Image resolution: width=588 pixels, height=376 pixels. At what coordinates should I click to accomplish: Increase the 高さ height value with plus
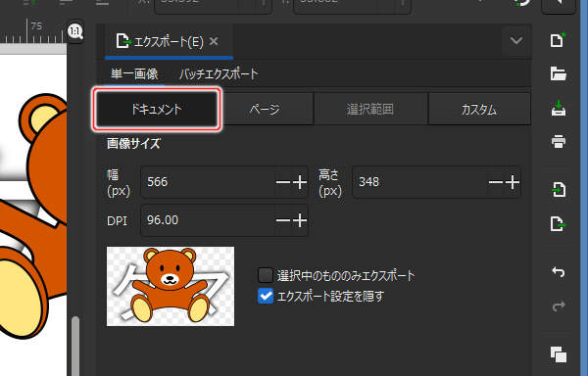pos(513,182)
